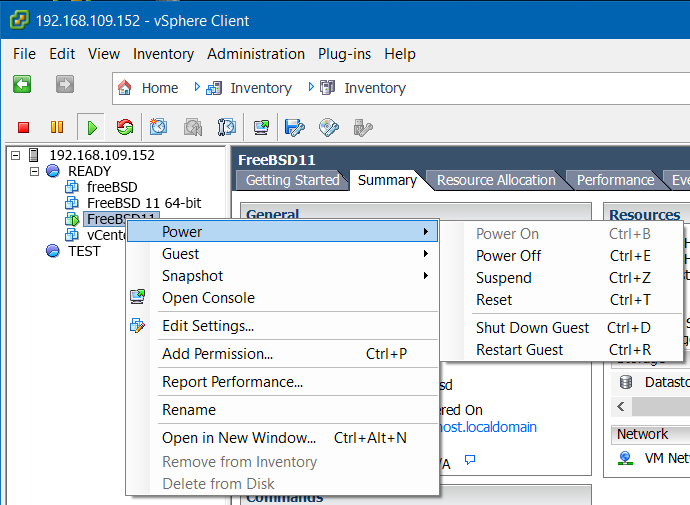690x505 pixels.
Task: Click the Reset virtual machine toolbar icon
Action: (x=125, y=128)
